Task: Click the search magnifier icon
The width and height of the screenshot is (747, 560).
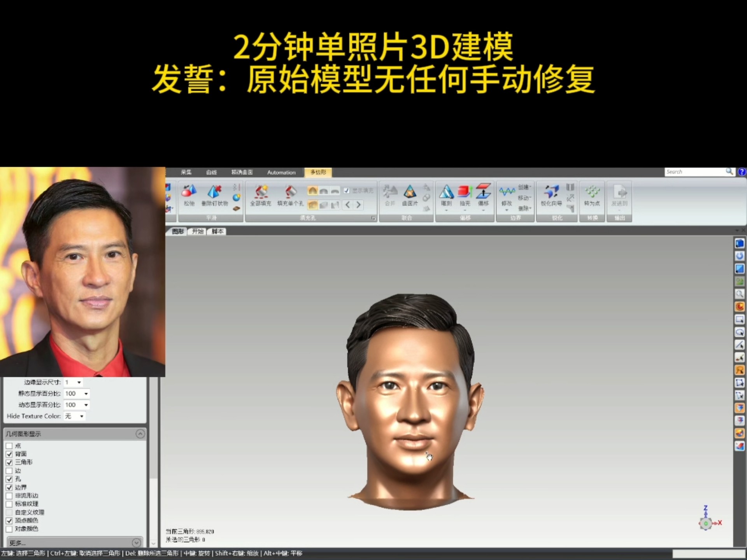Action: click(729, 171)
